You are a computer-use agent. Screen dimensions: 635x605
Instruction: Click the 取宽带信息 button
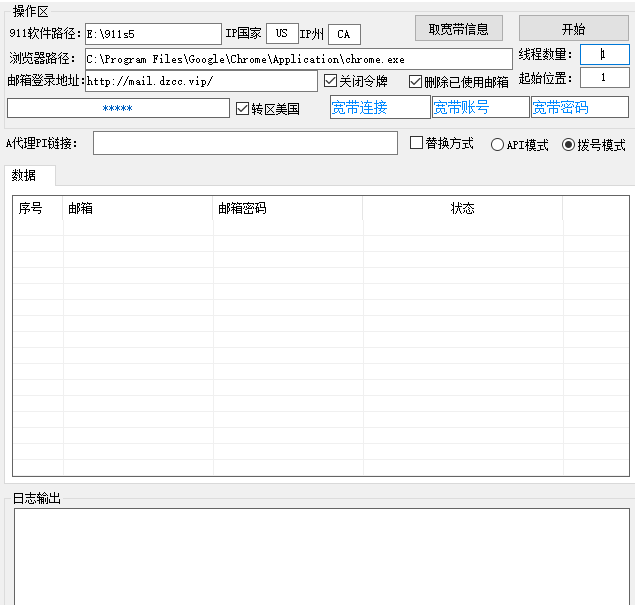tap(458, 29)
